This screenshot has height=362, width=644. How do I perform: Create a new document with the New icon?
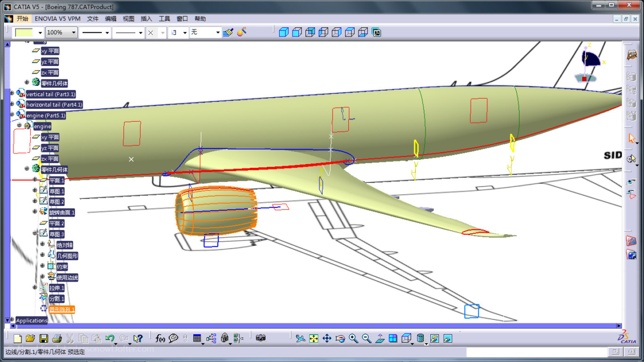[18, 338]
